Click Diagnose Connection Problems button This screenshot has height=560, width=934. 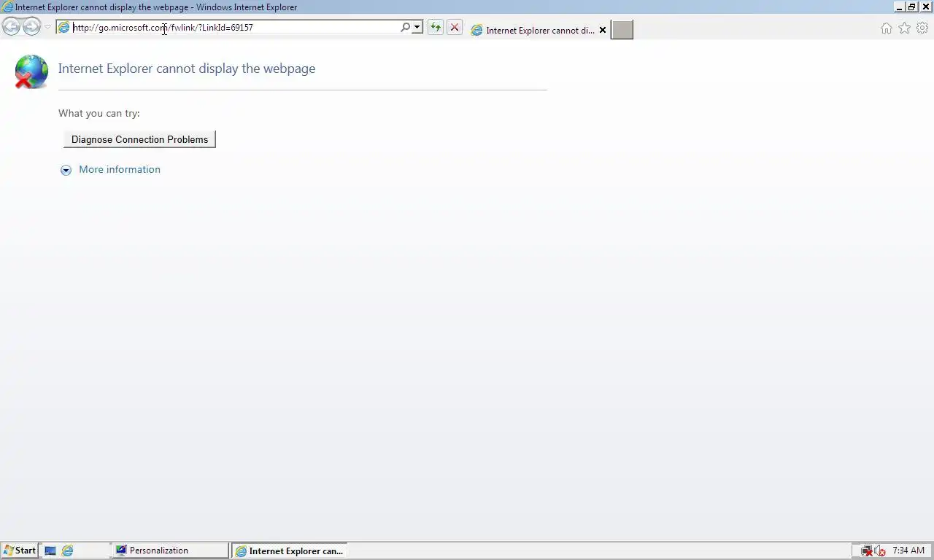[139, 139]
